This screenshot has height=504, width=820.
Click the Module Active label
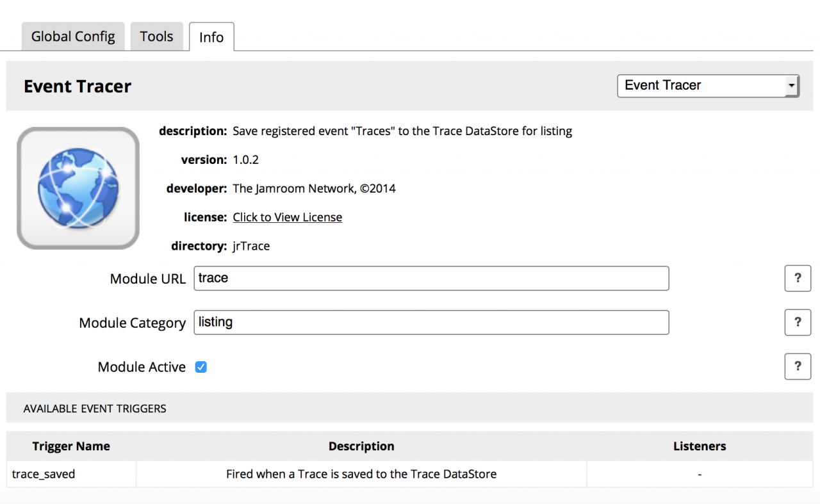coord(142,367)
